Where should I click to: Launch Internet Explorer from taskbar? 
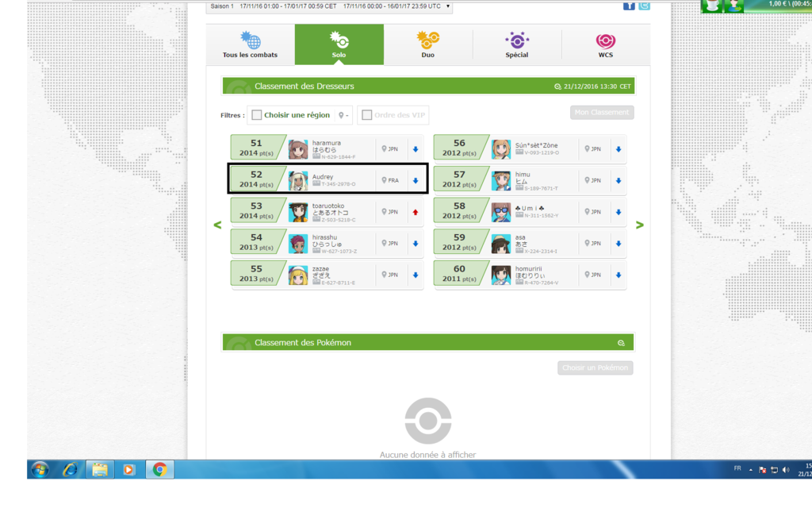(70, 470)
